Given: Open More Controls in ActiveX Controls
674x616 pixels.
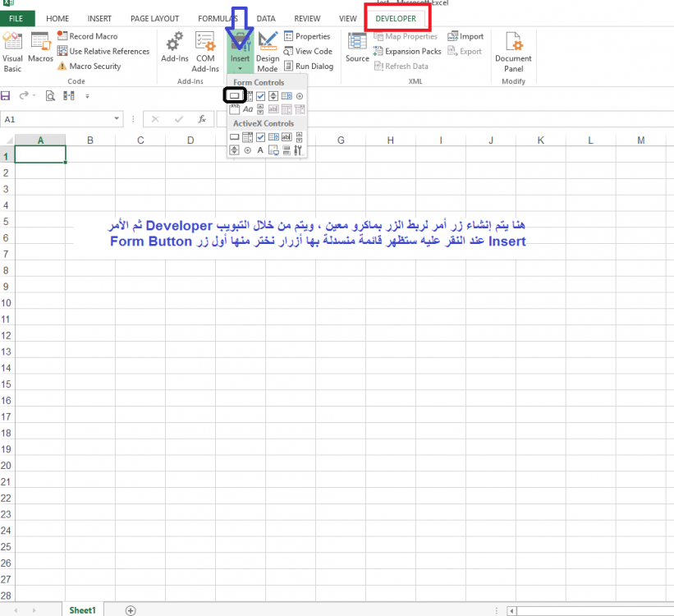Looking at the screenshot, I should 298,150.
